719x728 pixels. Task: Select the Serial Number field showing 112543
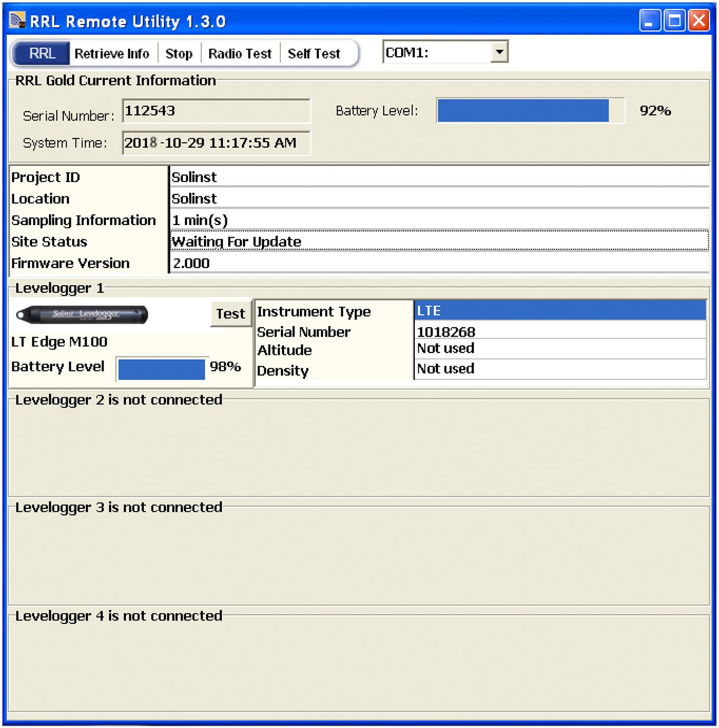(x=216, y=111)
